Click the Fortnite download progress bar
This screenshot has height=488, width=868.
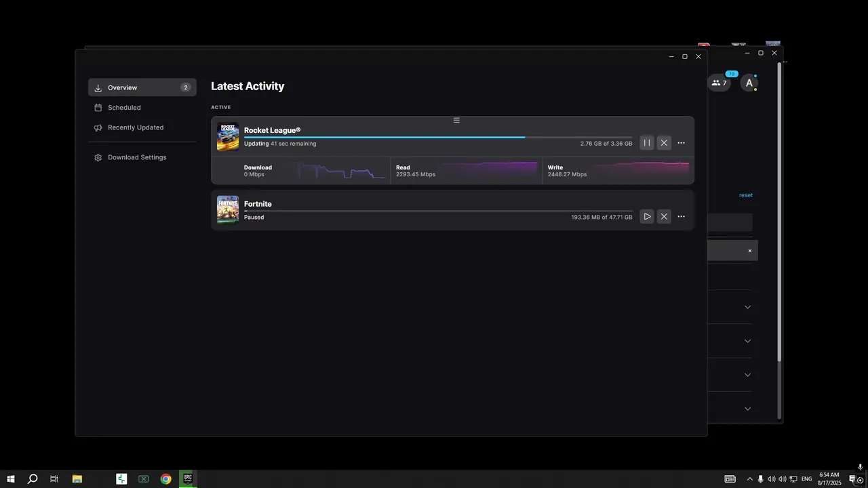[438, 211]
